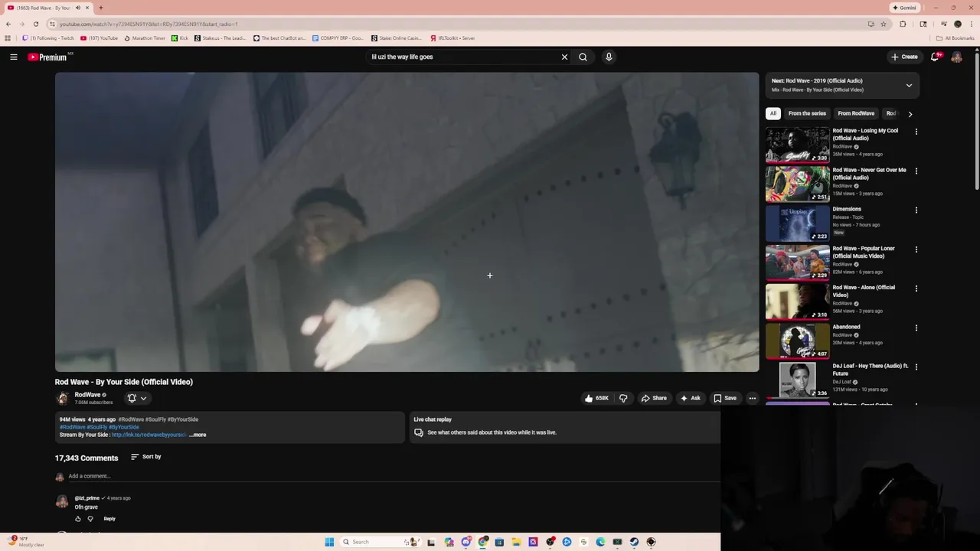Open All Bookmarks folder
980x551 pixels.
[955, 37]
